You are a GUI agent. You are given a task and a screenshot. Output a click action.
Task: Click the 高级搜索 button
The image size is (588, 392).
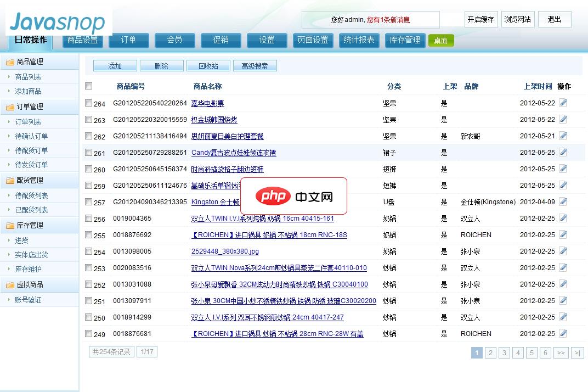[255, 65]
